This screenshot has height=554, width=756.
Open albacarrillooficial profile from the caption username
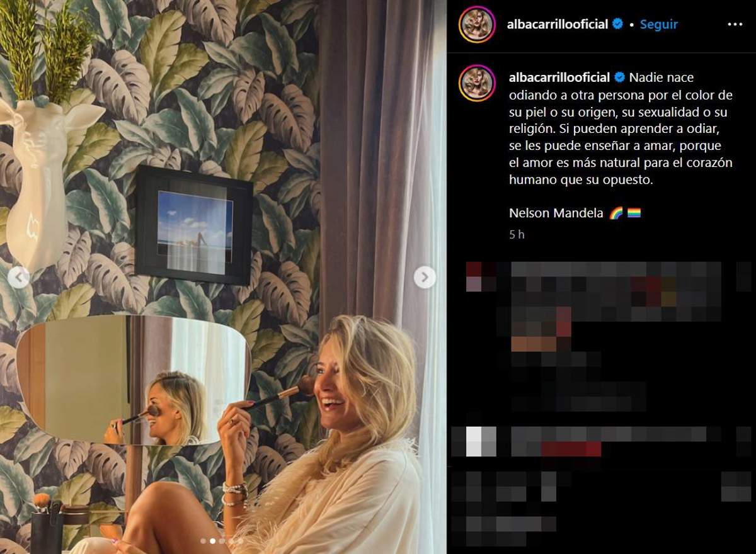(559, 77)
